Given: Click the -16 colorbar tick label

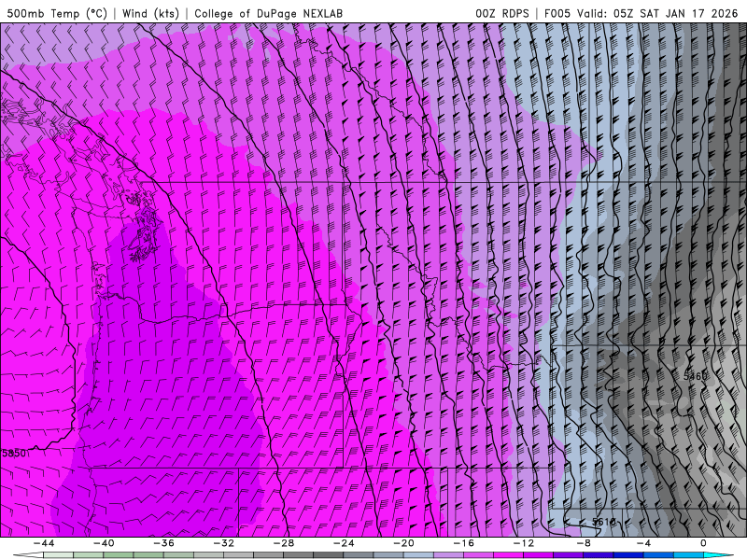Looking at the screenshot, I should coord(463,543).
